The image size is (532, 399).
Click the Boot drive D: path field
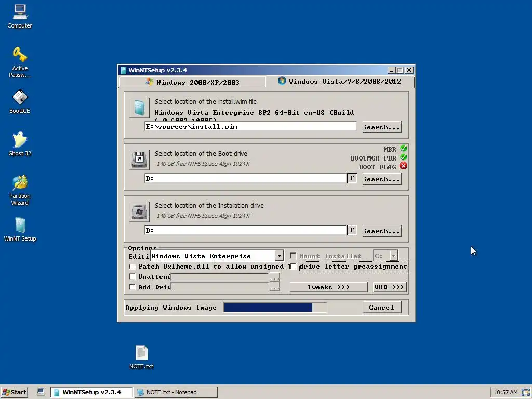pos(246,178)
